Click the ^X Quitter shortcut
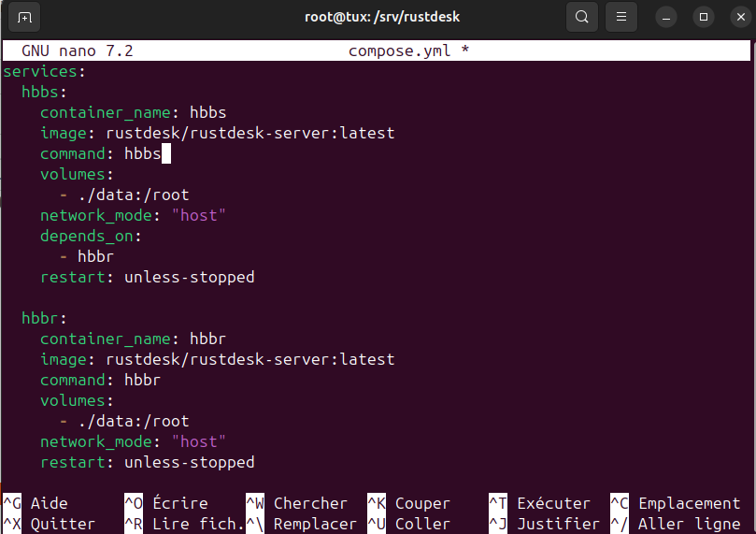 49,524
